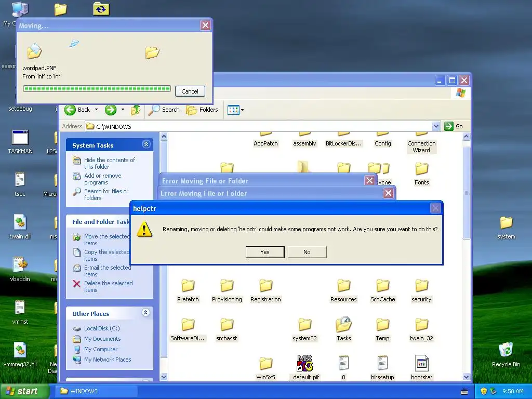Go Back in the Explorer toolbar
This screenshot has height=399, width=532.
coord(78,110)
